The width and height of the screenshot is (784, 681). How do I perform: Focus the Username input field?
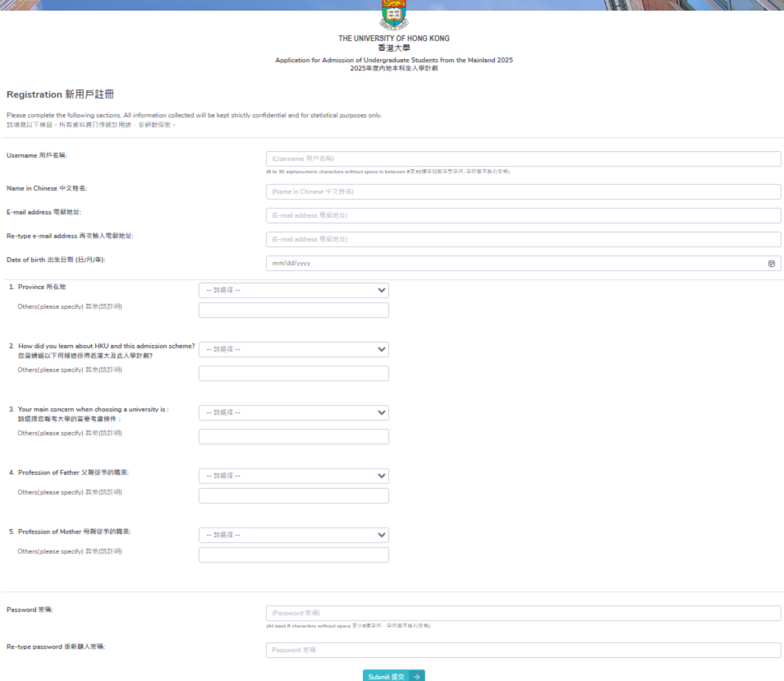[523, 159]
